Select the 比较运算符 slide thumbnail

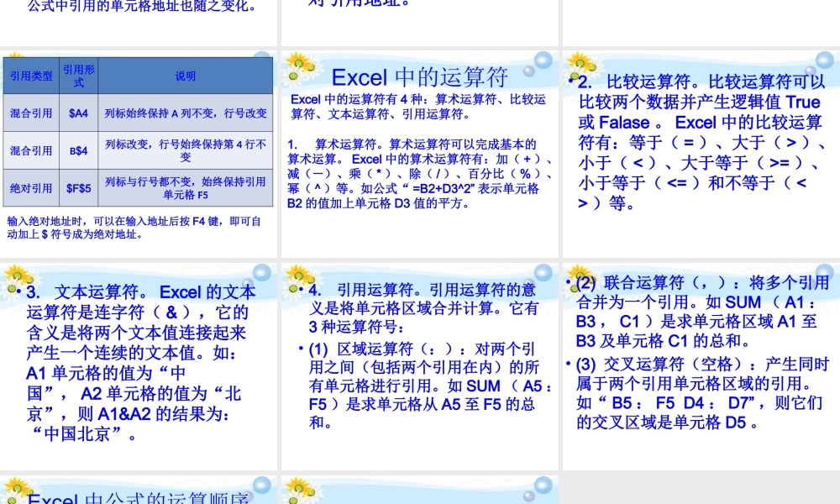(x=701, y=155)
